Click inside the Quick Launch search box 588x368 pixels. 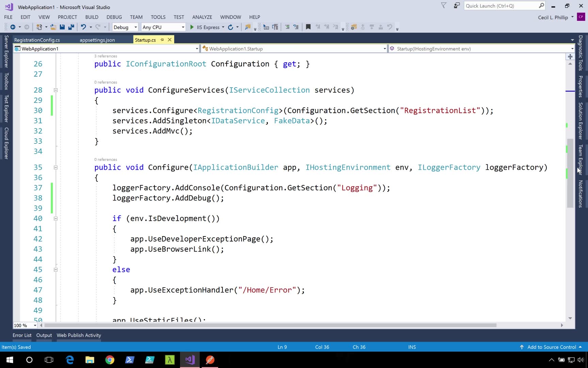point(500,6)
